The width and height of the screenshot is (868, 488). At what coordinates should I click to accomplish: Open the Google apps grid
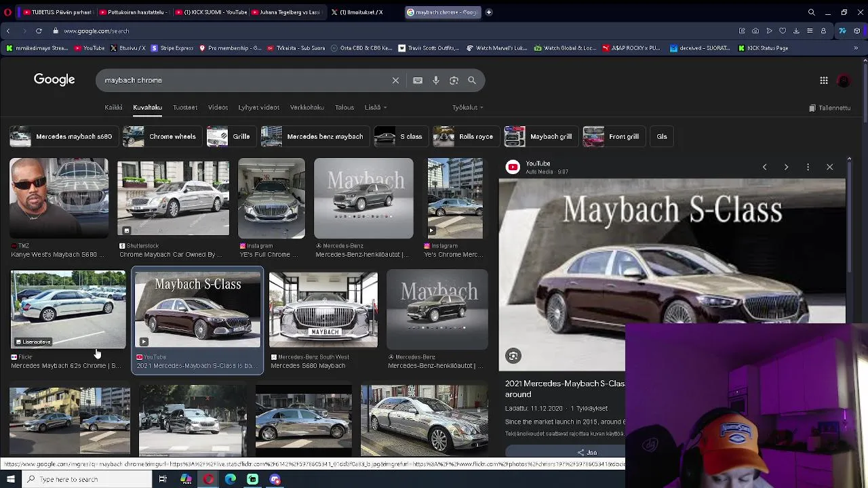point(823,80)
